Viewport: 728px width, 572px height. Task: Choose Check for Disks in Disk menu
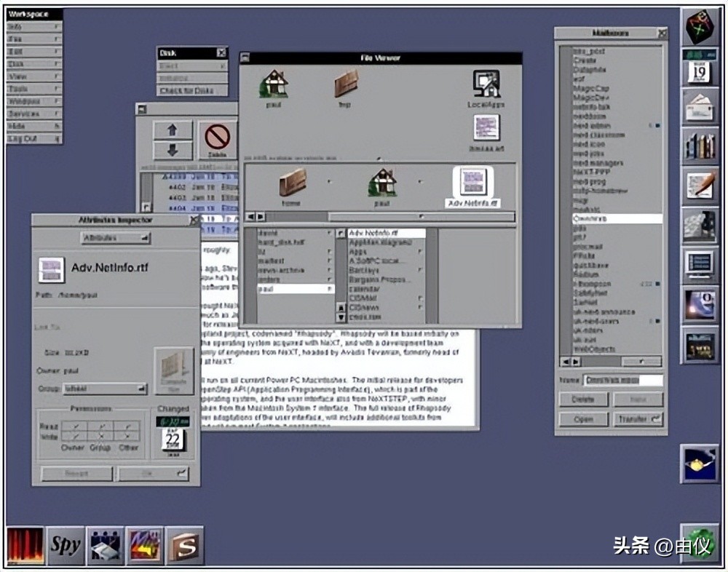pyautogui.click(x=192, y=90)
